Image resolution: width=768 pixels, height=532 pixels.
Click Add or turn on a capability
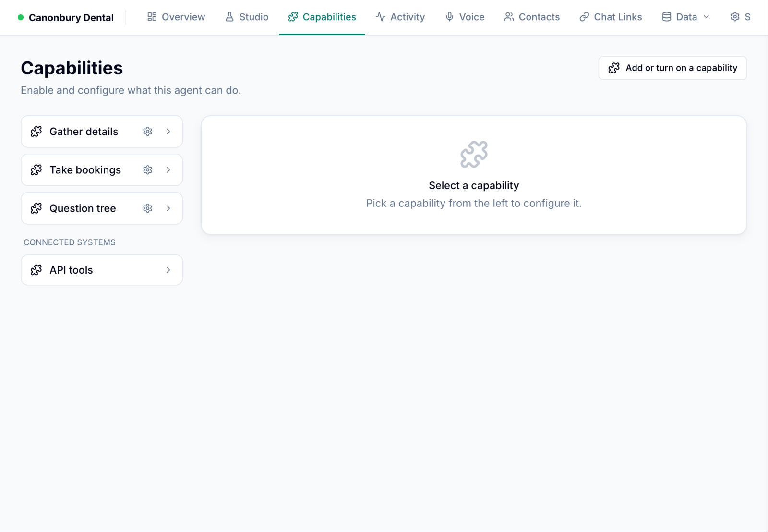point(672,68)
